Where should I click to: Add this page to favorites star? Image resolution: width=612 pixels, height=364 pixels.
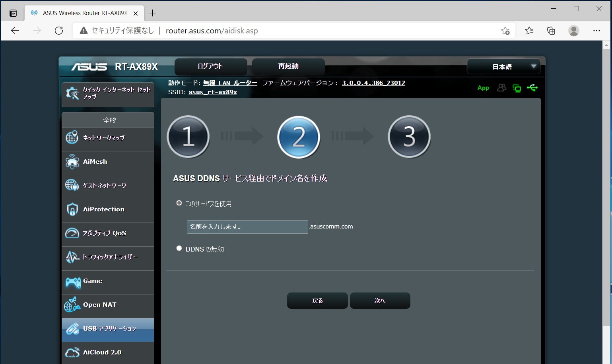(x=505, y=31)
